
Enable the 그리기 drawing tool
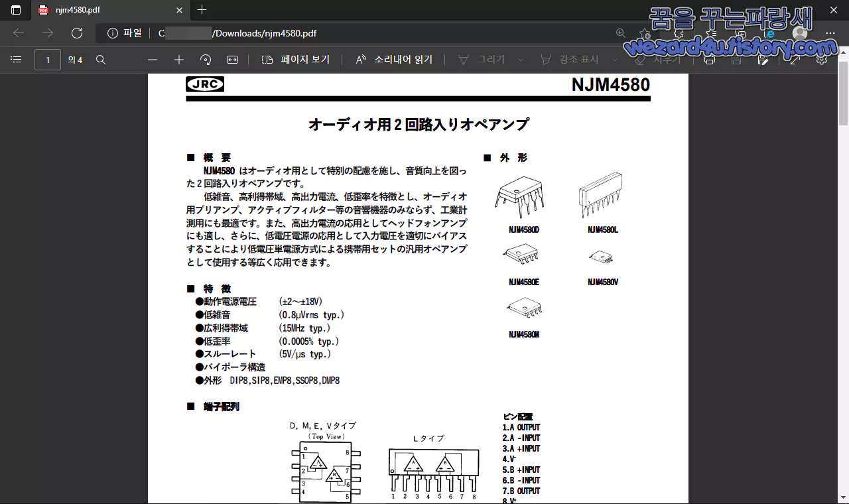488,59
